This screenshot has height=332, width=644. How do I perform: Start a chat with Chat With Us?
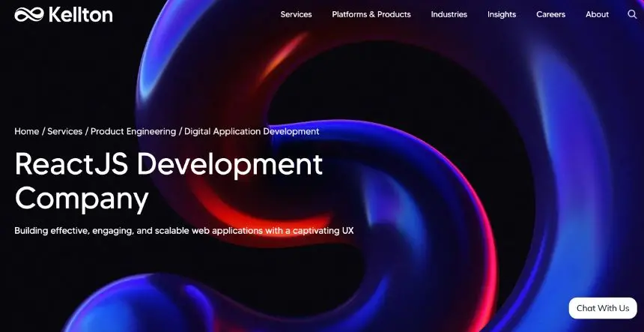[603, 308]
